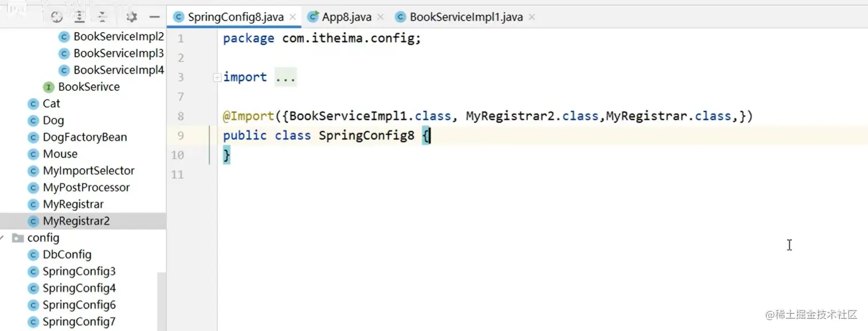The image size is (868, 331).
Task: Click the class icon on SpringConfig8.java tab
Action: point(179,17)
